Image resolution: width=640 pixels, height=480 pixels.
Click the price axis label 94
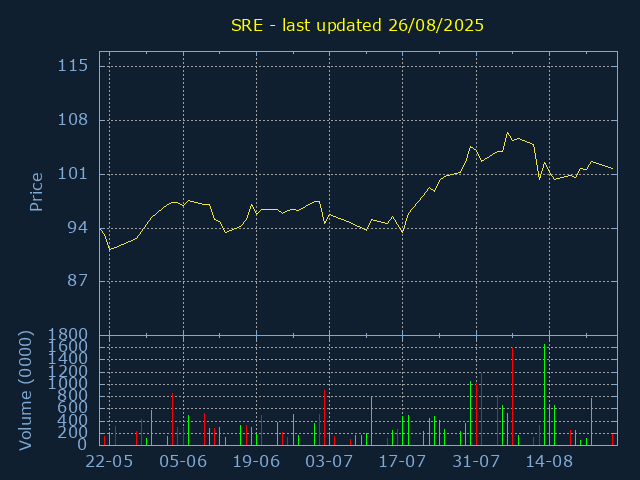click(x=78, y=228)
